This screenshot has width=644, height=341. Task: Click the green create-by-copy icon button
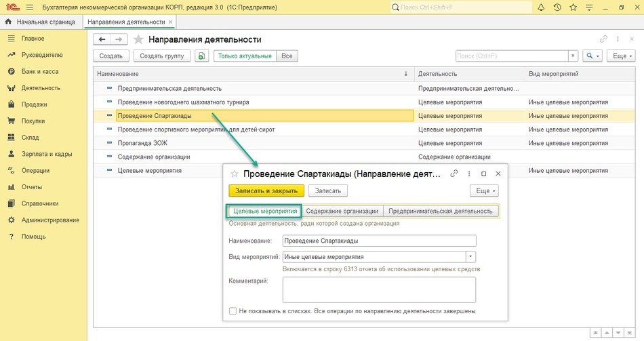point(201,56)
